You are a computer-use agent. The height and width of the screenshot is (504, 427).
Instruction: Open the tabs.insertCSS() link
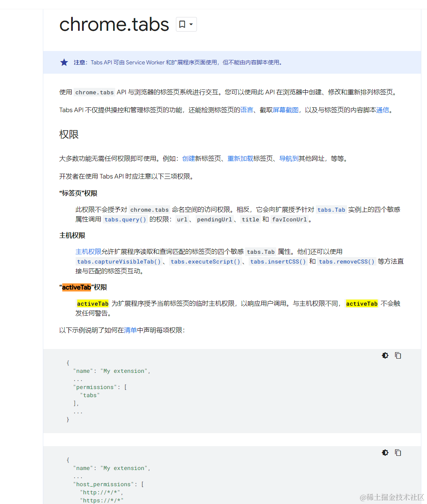click(278, 262)
